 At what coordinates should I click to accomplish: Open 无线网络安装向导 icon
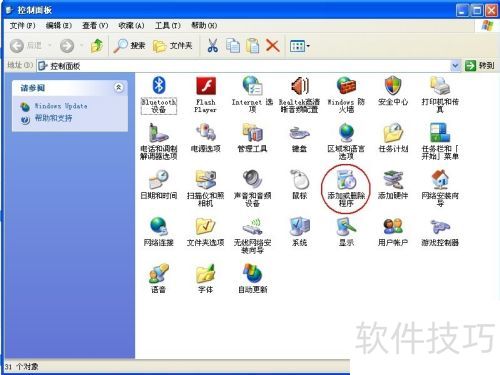252,235
